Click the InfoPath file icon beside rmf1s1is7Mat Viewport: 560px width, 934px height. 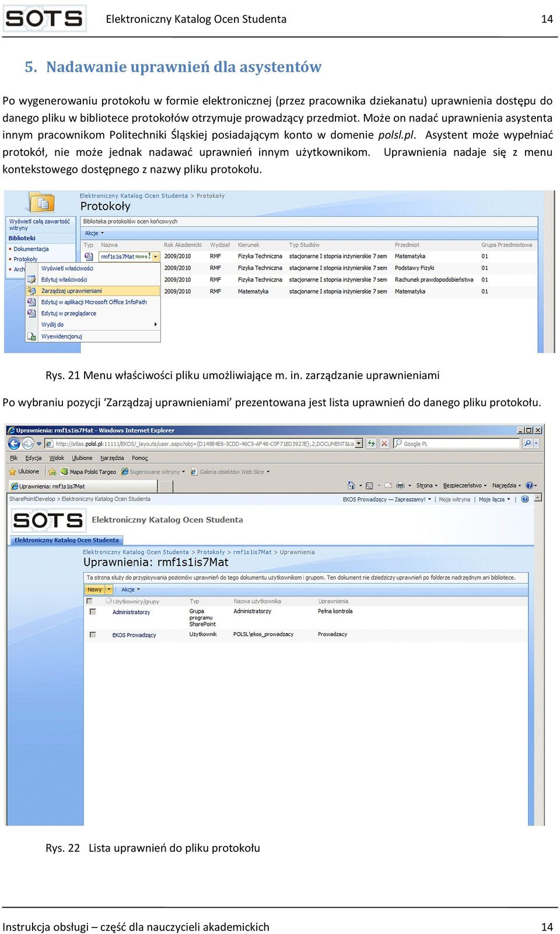pos(89,256)
